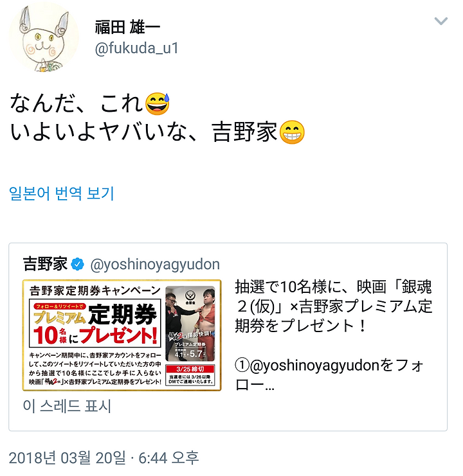Open the @yoshinoyagyudon handle in quote
The width and height of the screenshot is (463, 476).
(x=155, y=265)
